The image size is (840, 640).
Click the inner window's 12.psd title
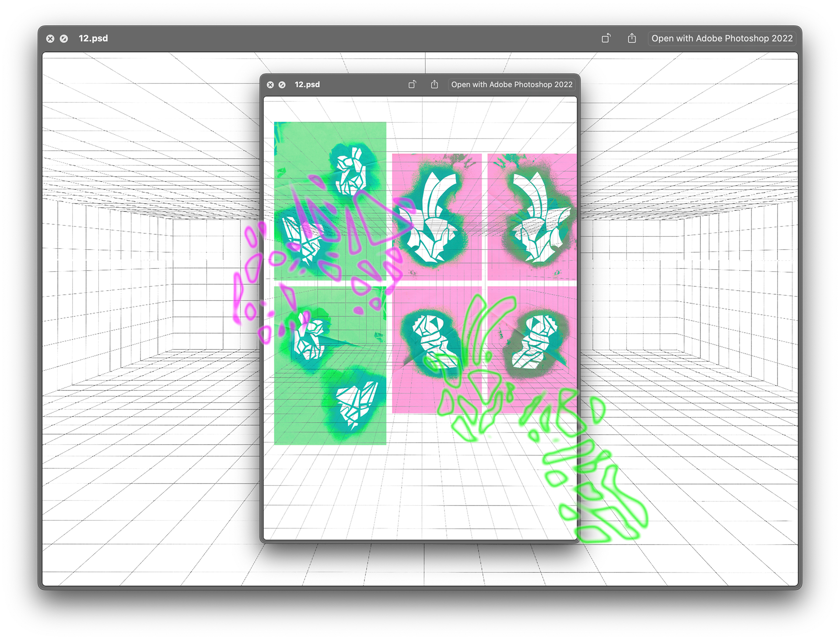[x=307, y=84]
